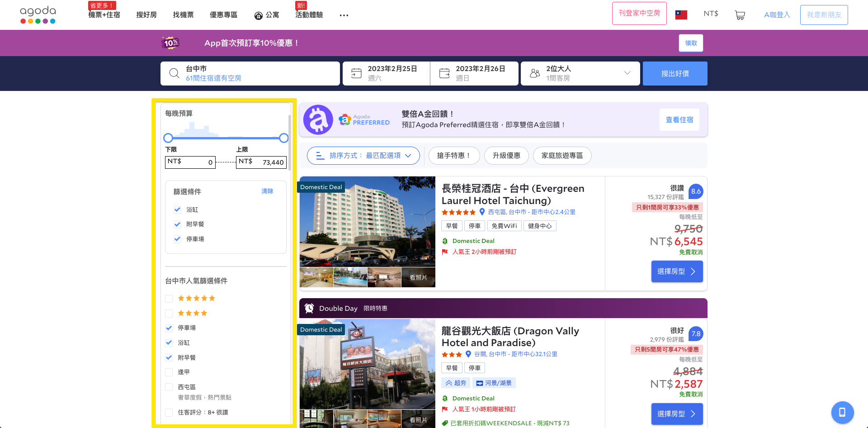Click the guests people icon
This screenshot has width=868, height=428.
[x=535, y=73]
